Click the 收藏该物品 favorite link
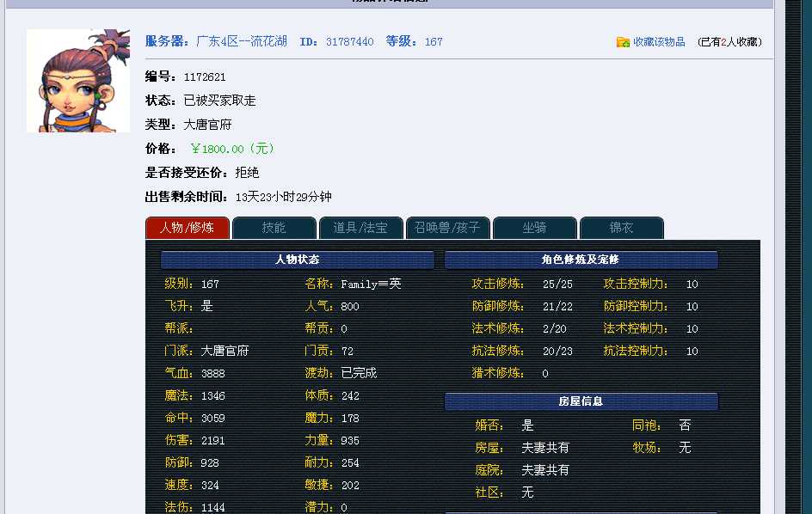Screen dimensions: 812x514 [x=659, y=42]
